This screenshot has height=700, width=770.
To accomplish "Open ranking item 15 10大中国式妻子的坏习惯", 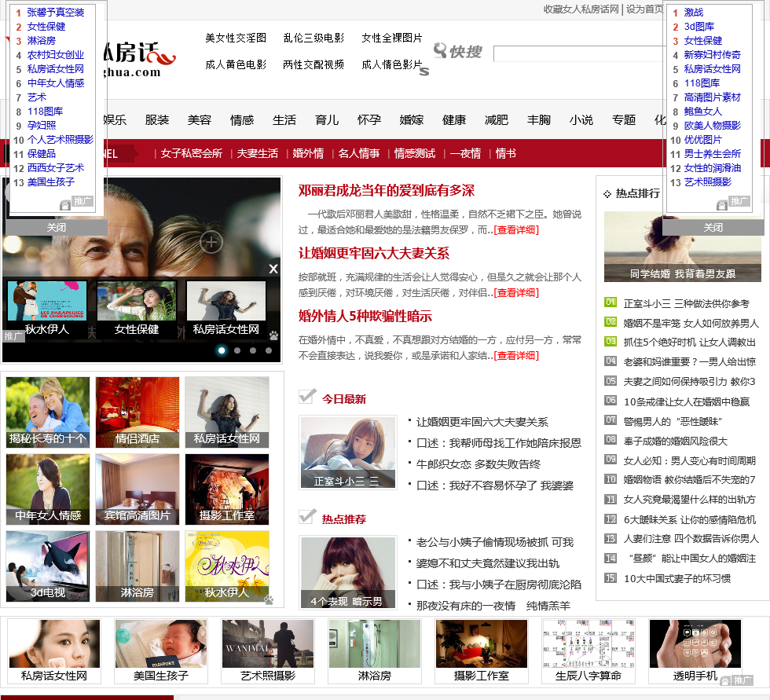I will [676, 579].
